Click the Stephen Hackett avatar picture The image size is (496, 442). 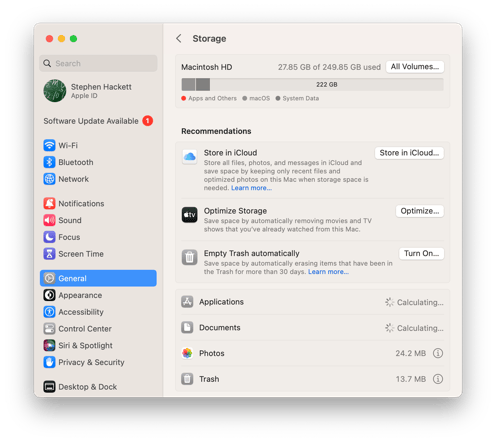pyautogui.click(x=55, y=91)
